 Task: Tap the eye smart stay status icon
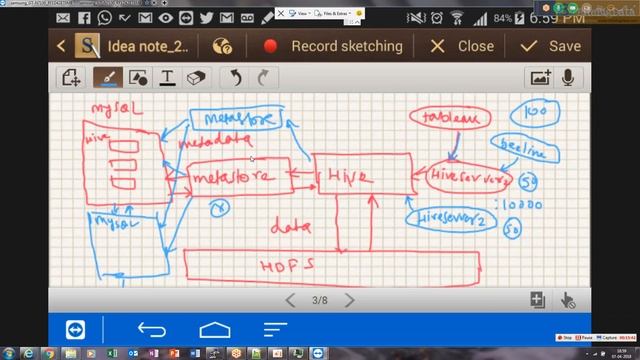(166, 18)
